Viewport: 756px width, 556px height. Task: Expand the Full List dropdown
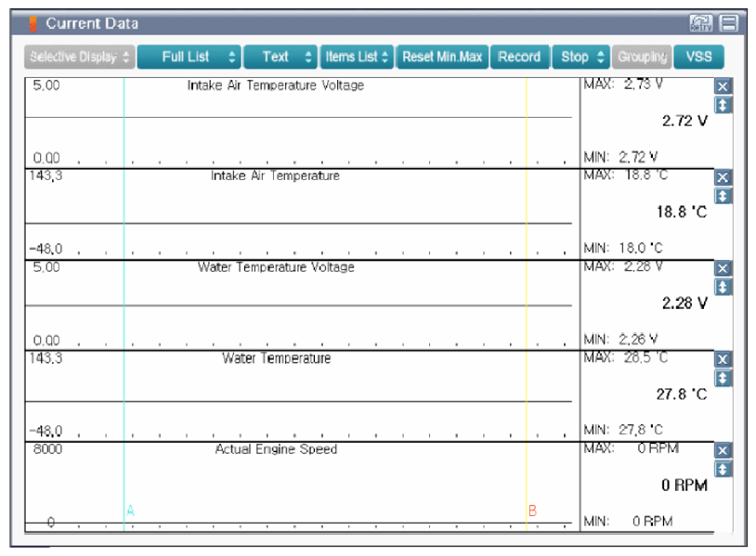coord(189,57)
